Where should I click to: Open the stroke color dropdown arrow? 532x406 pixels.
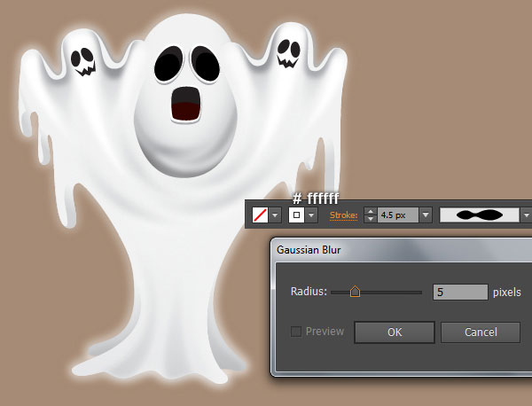pos(311,215)
